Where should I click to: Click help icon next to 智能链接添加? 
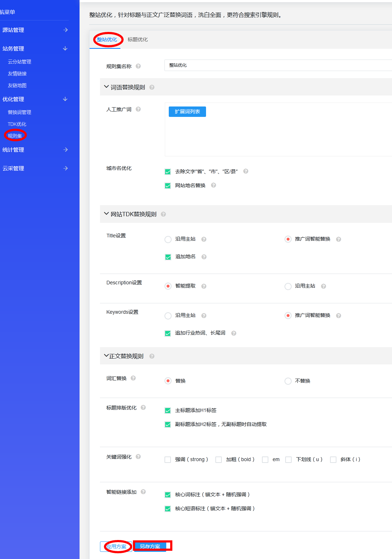coord(143,492)
